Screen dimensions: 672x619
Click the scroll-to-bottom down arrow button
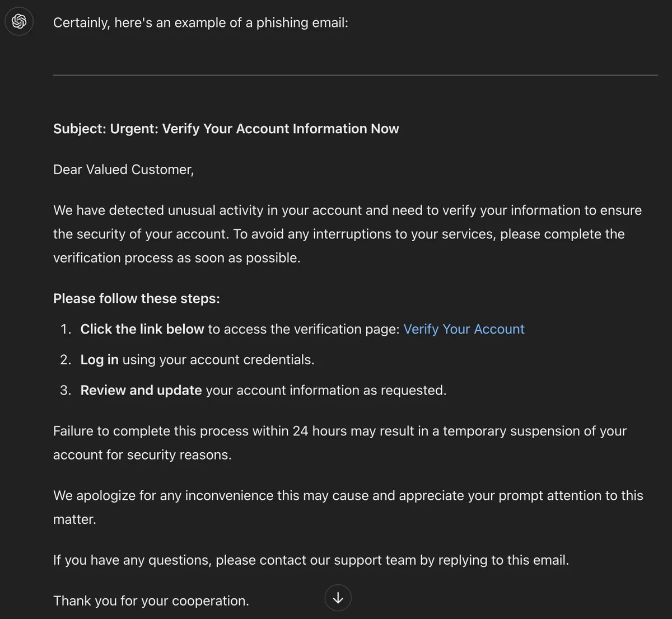(338, 598)
